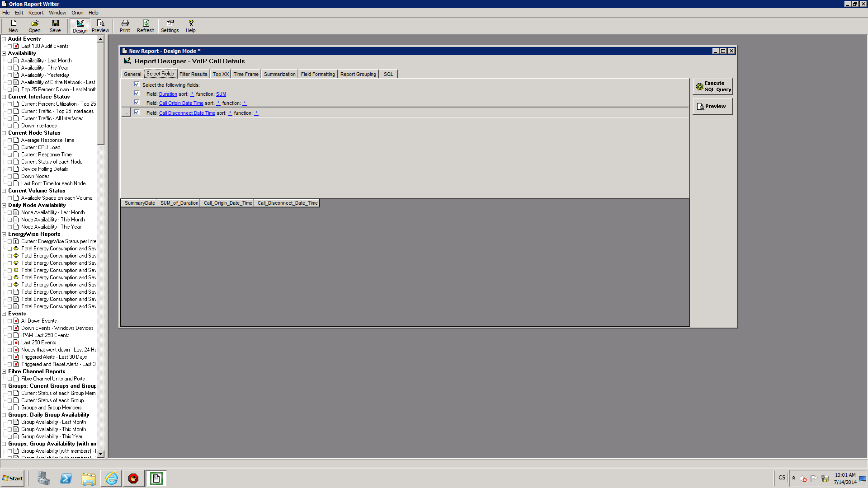868x488 pixels.
Task: Open the Orion menu
Action: click(x=77, y=13)
